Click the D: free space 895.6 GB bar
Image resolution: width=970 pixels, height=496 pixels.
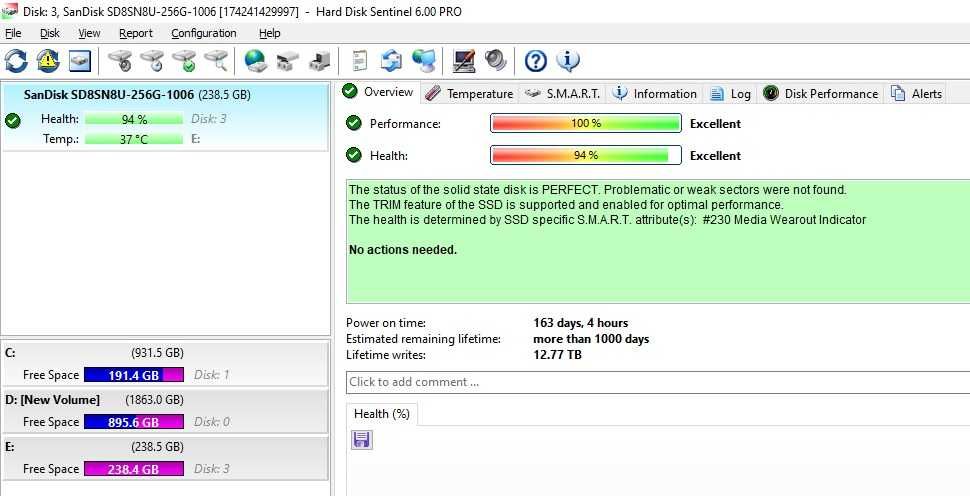tap(134, 422)
